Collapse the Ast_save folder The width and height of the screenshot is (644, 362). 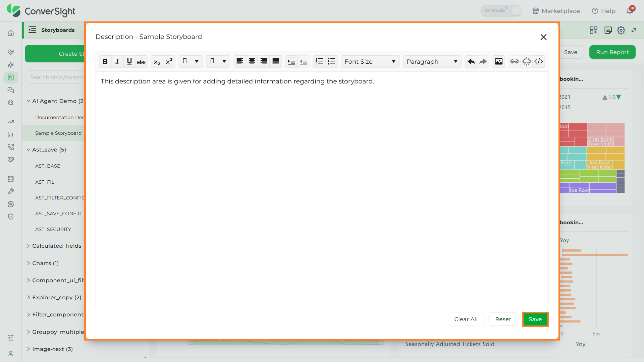[29, 149]
